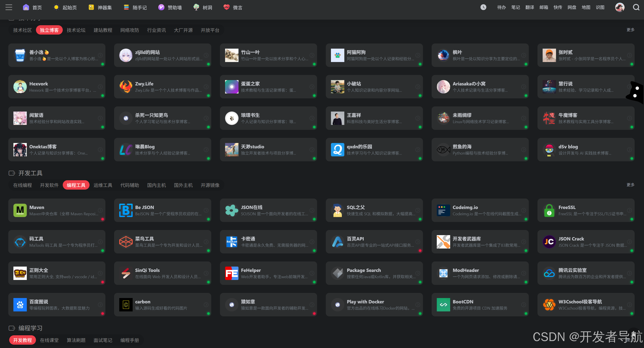Click the 待办 link

coord(501,8)
